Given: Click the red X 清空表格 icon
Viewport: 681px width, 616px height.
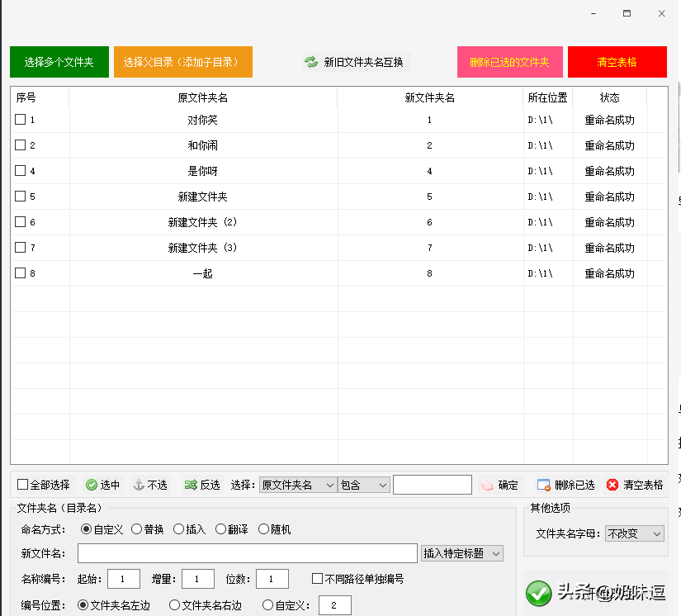Looking at the screenshot, I should (x=612, y=485).
